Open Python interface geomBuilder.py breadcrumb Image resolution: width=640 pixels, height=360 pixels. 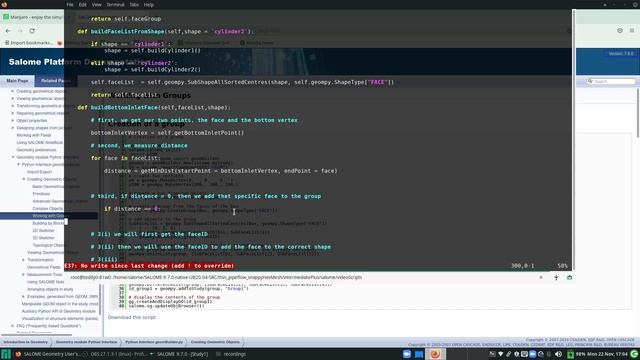(154, 342)
